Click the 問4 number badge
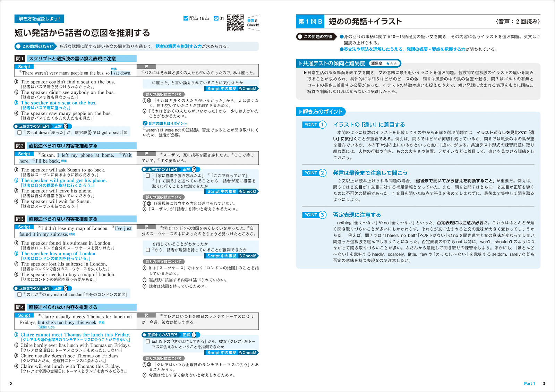 click(20, 307)
